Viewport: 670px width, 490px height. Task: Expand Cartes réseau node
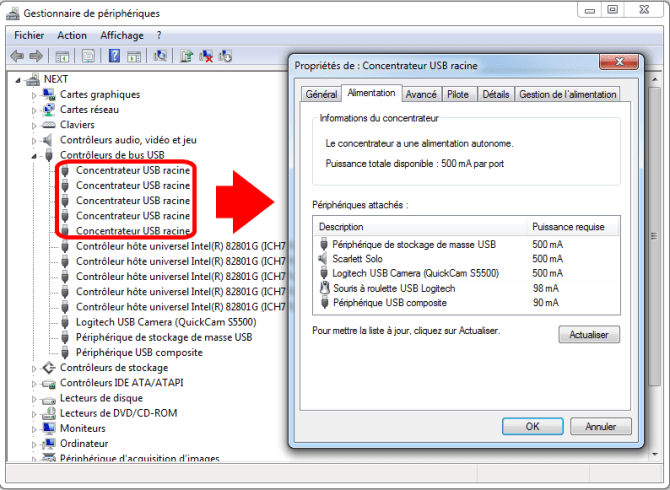(34, 110)
